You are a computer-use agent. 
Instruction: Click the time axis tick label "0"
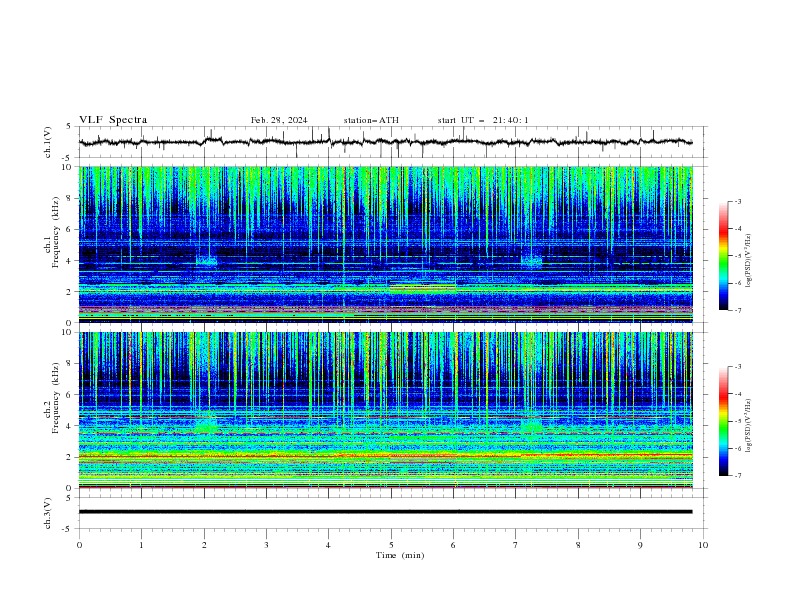(79, 545)
